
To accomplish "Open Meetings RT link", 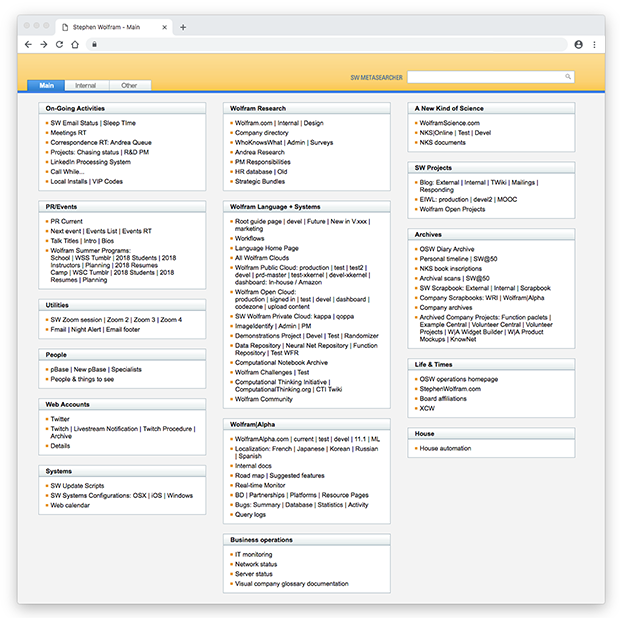I will tap(68, 133).
